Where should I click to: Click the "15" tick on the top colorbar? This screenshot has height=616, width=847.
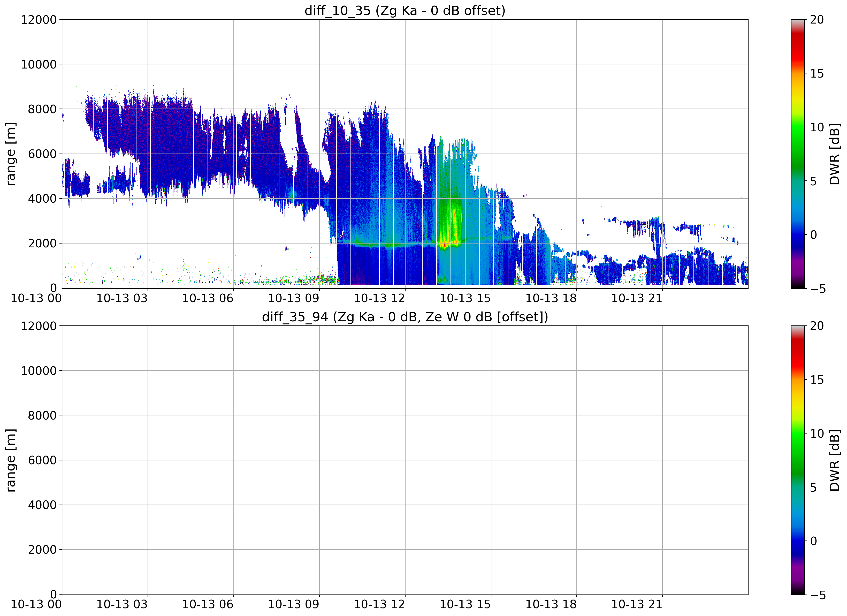coord(817,73)
